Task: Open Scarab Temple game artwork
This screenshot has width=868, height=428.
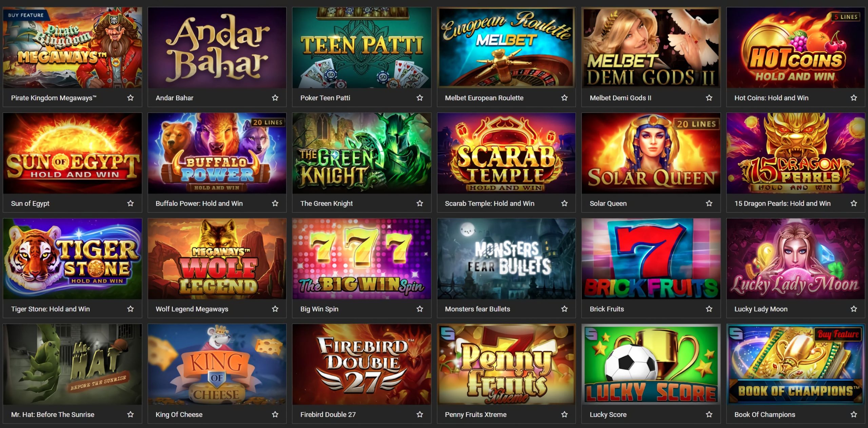Action: tap(506, 153)
